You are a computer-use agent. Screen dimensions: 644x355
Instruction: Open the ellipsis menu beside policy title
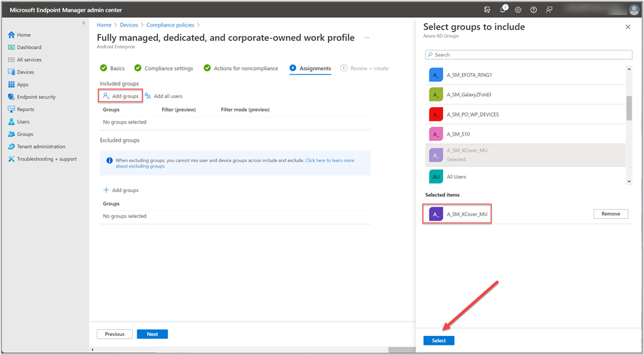(x=367, y=37)
